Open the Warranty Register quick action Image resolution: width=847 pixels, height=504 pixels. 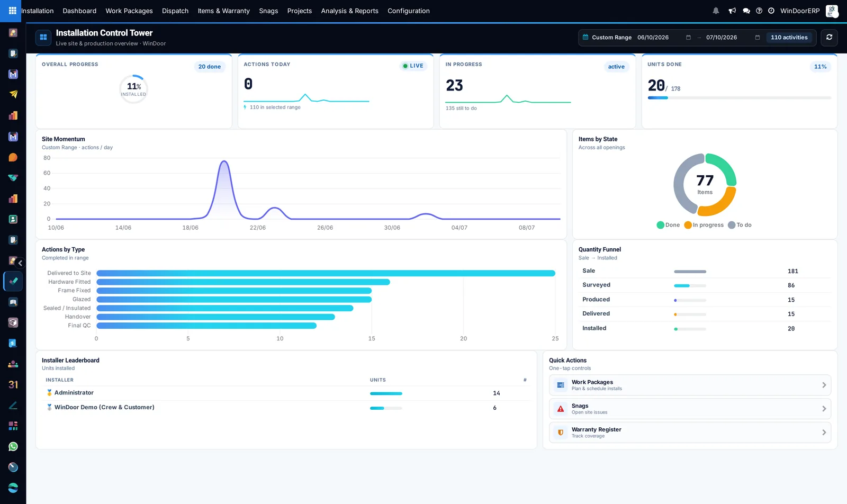pyautogui.click(x=690, y=433)
